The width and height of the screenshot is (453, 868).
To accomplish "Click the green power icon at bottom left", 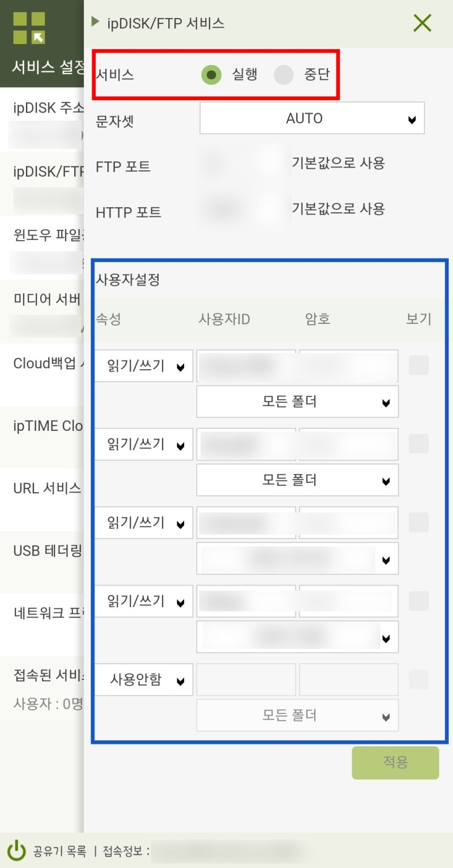I will [16, 850].
